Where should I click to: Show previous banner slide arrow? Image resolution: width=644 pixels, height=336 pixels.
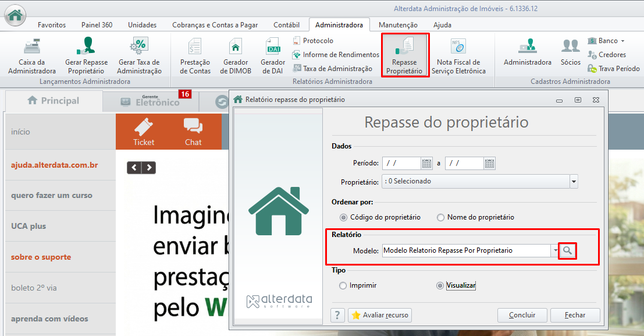[x=134, y=167]
